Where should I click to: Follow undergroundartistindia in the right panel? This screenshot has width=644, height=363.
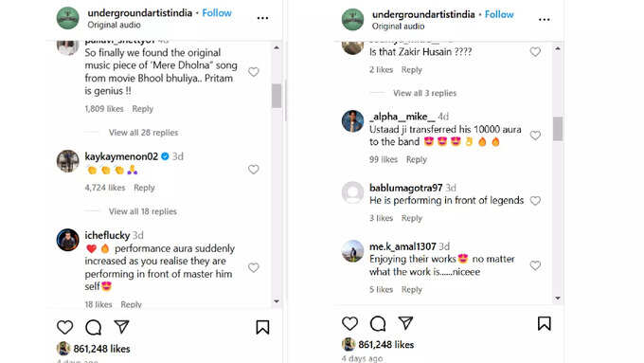(x=499, y=14)
